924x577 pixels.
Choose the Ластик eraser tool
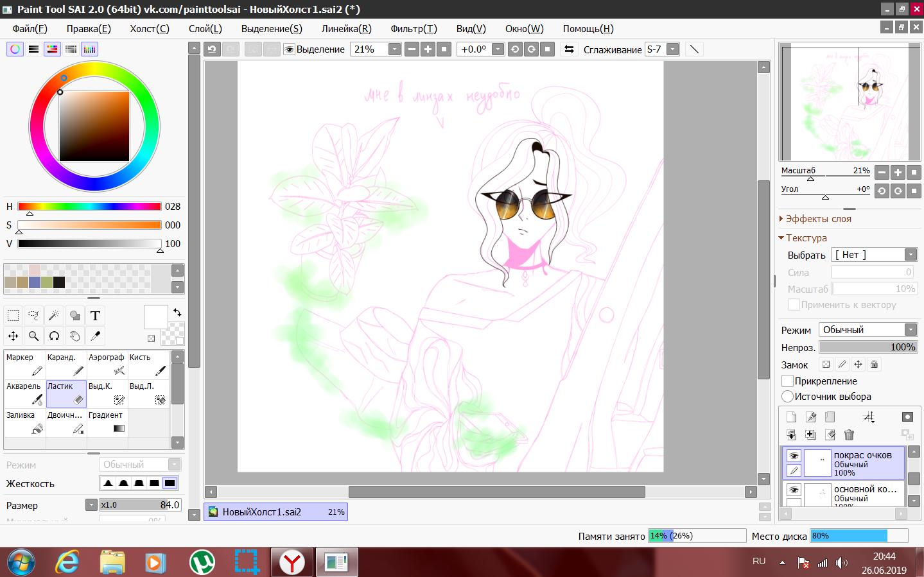pos(65,393)
